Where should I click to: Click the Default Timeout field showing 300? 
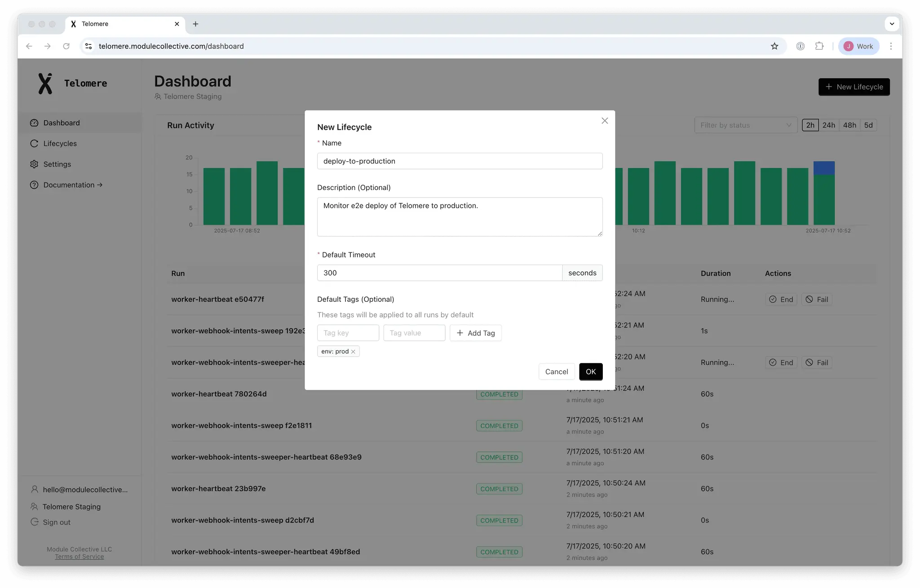[439, 273]
